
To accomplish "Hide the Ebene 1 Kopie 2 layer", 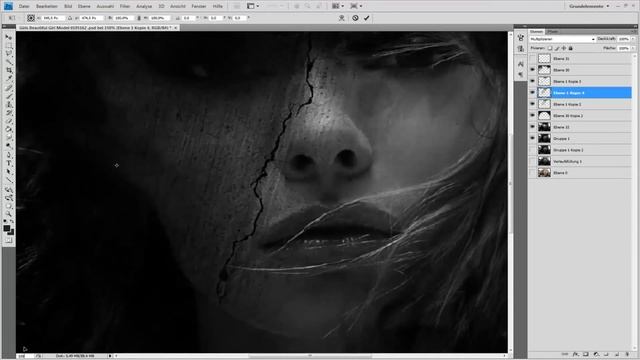I will tap(532, 104).
